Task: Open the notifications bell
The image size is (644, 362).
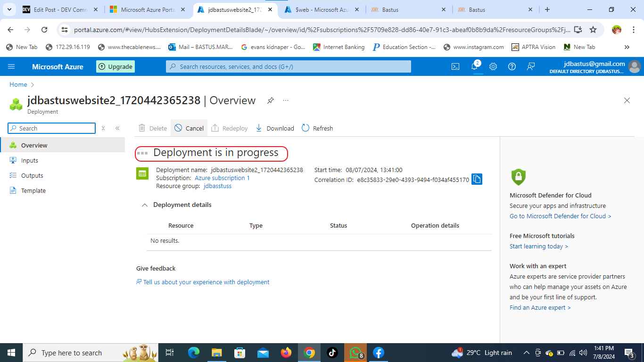Action: coord(475,66)
